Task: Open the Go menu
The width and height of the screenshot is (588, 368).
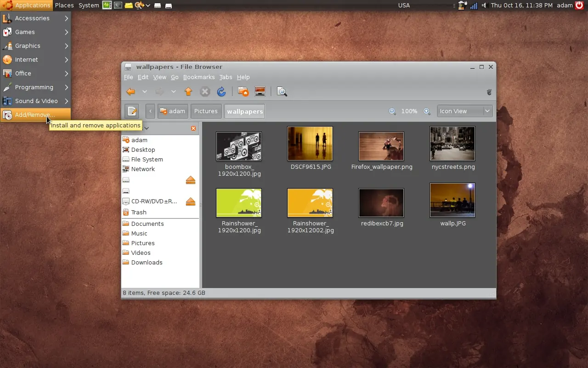Action: [175, 77]
